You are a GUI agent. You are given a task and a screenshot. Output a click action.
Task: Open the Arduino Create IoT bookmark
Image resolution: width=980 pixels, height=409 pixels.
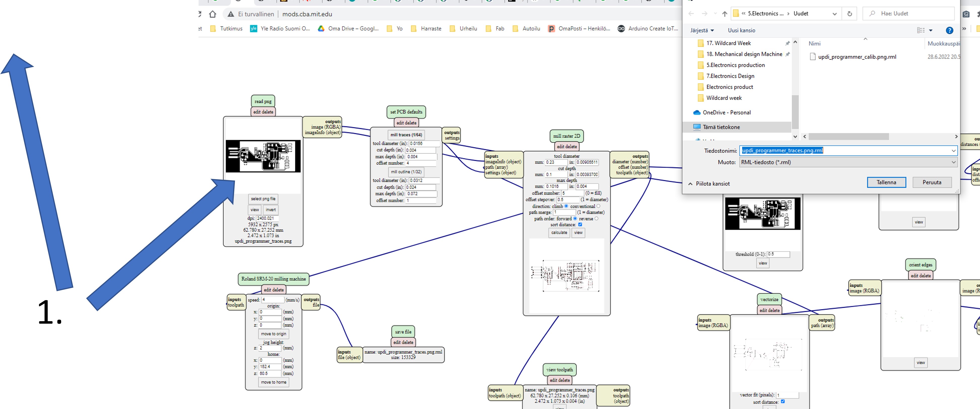[648, 28]
